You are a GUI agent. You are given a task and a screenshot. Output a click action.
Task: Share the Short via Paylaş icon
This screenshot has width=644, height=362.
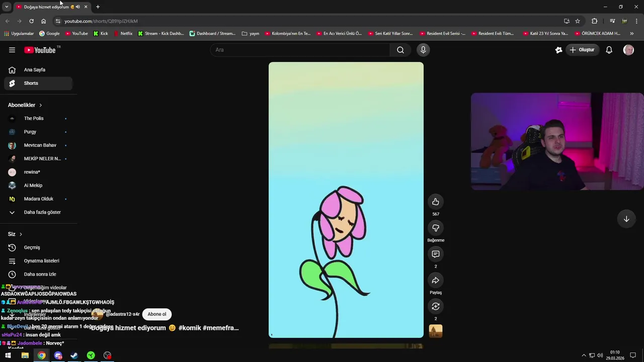pyautogui.click(x=436, y=281)
